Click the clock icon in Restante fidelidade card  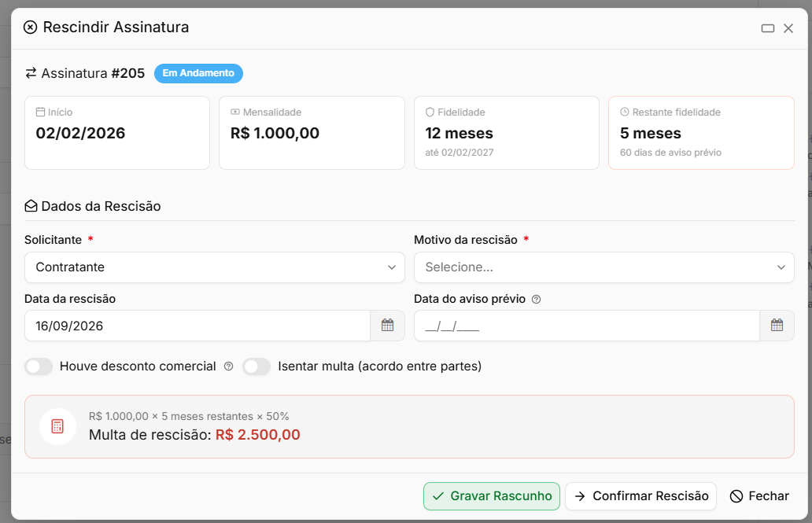(625, 112)
